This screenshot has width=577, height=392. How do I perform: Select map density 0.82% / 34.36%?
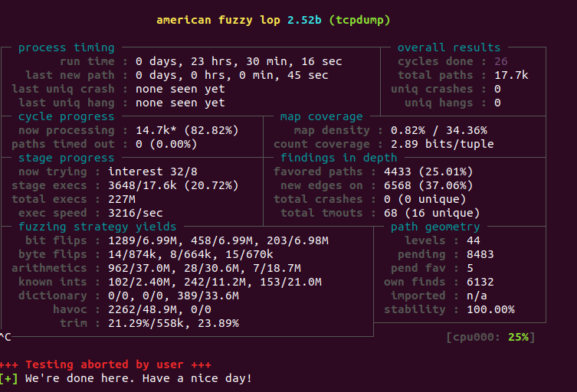[438, 130]
